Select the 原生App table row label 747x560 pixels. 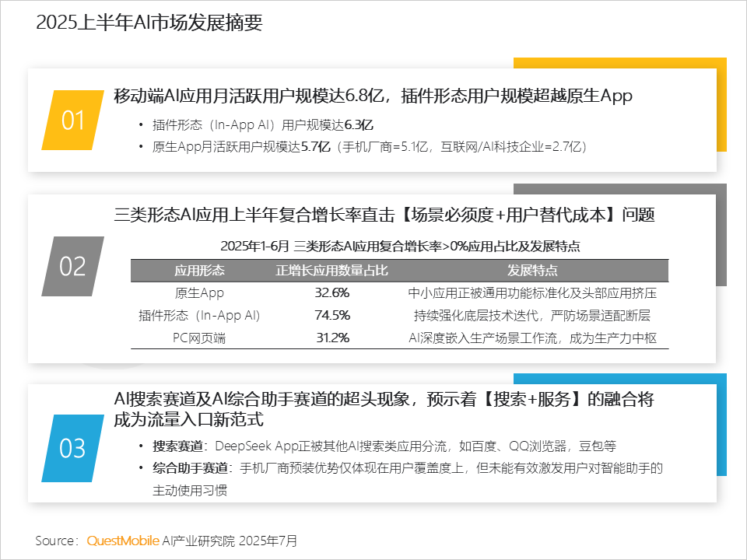point(199,293)
